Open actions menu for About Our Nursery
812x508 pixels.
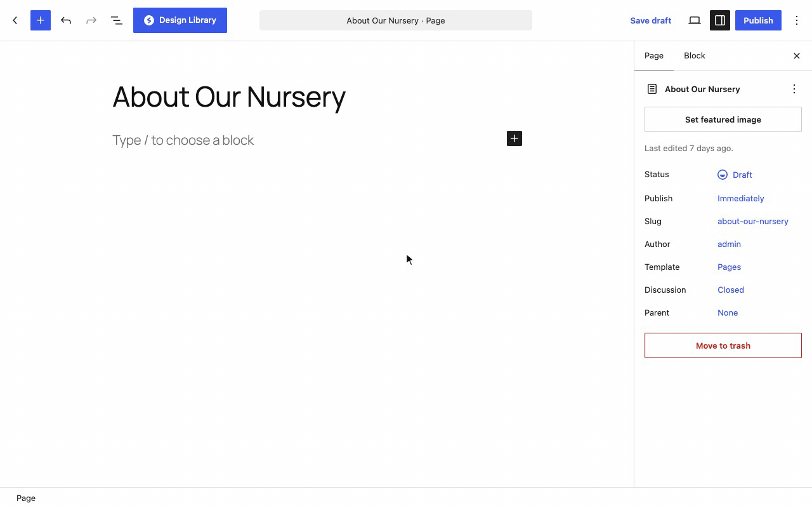pos(794,89)
